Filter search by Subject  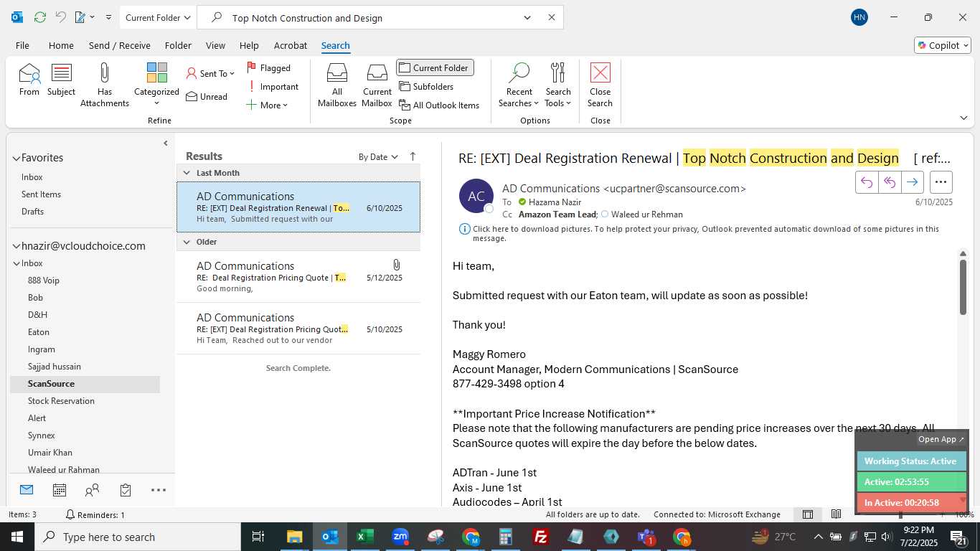click(61, 80)
